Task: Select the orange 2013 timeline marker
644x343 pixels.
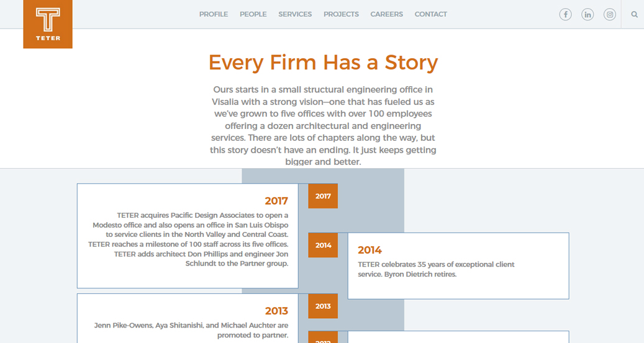Action: pyautogui.click(x=323, y=306)
